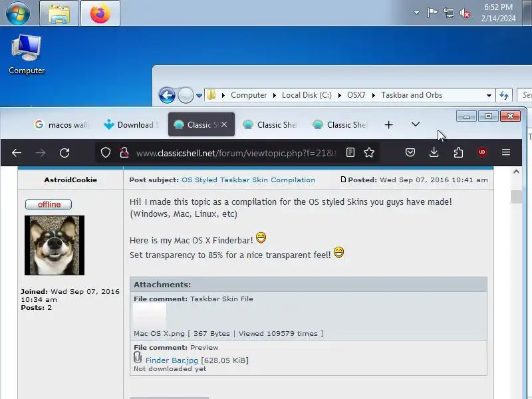Open the tracking protection shield icon
This screenshot has width=532, height=399.
[106, 153]
